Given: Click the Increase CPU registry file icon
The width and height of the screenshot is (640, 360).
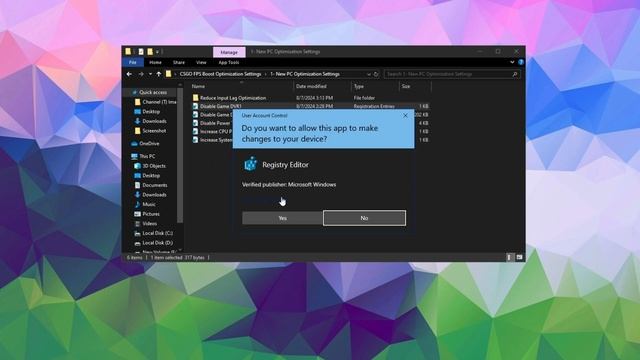Looking at the screenshot, I should [x=196, y=131].
